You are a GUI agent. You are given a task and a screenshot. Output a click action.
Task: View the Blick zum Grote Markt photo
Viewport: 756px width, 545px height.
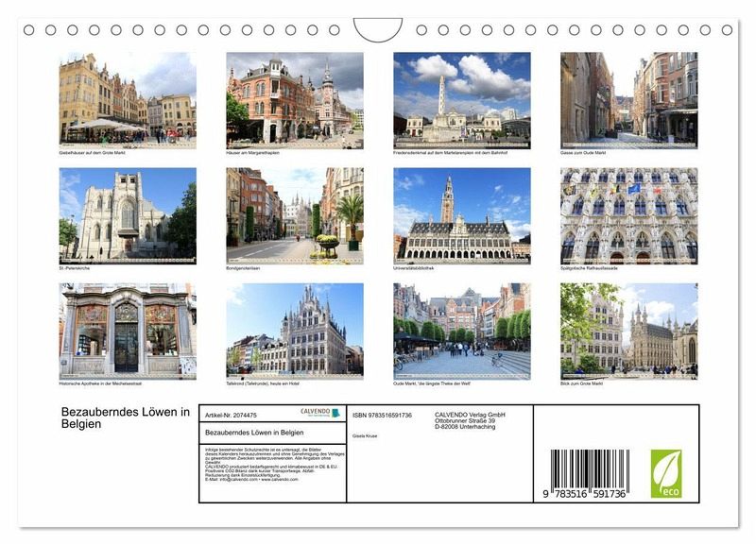pos(628,329)
